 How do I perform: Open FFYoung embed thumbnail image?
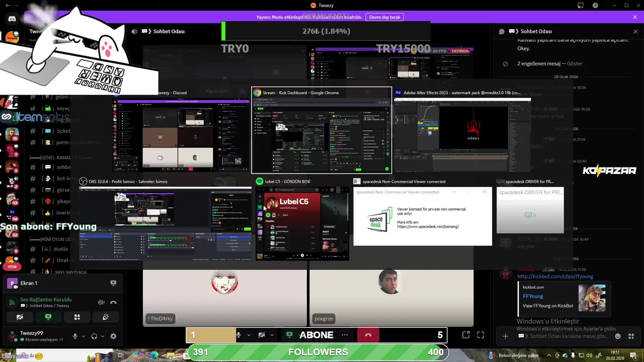point(592,298)
